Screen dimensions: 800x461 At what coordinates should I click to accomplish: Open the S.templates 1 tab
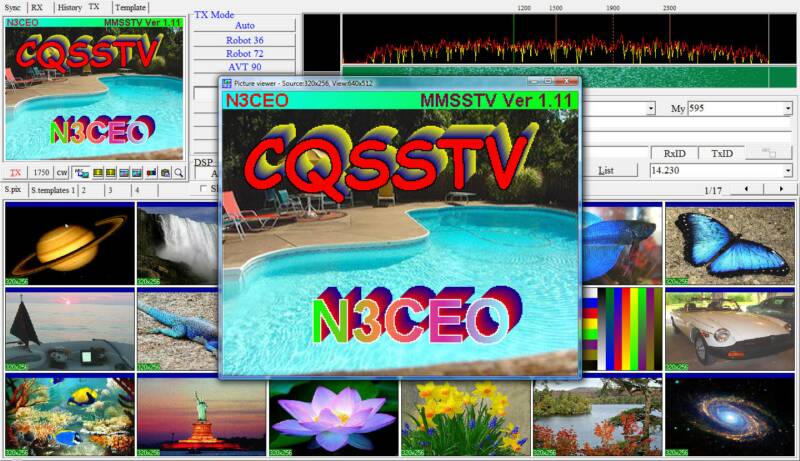[53, 190]
